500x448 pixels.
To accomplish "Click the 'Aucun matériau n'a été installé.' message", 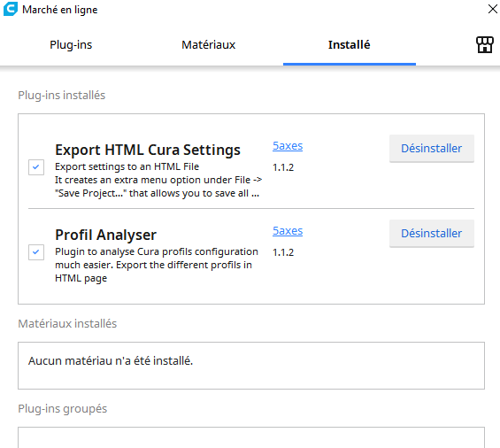I will click(111, 361).
